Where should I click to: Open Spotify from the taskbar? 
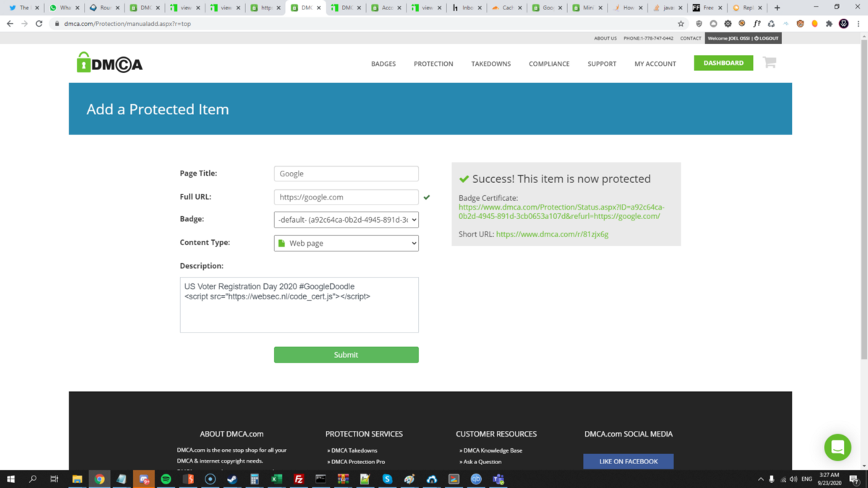pyautogui.click(x=166, y=479)
